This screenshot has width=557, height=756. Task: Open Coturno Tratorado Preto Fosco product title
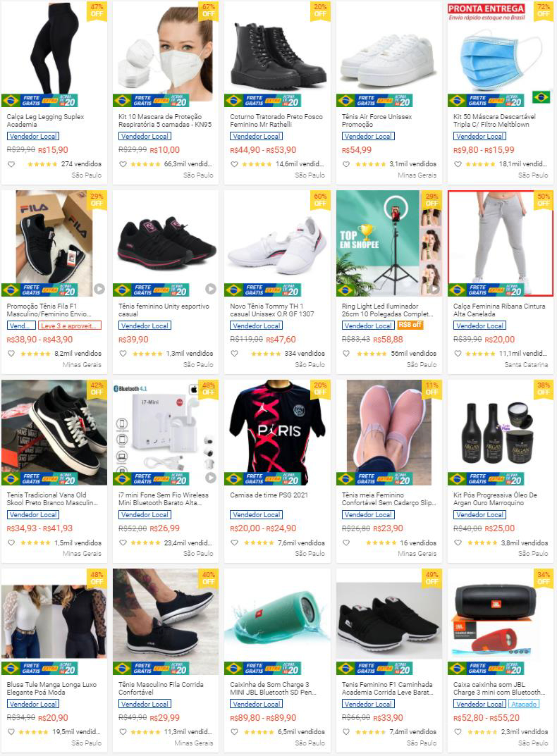(x=276, y=120)
